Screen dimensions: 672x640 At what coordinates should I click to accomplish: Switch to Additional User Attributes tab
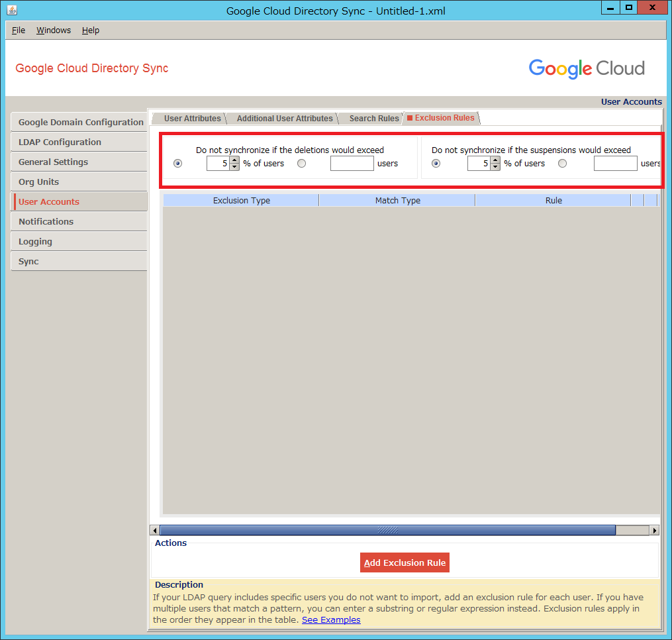click(x=285, y=119)
